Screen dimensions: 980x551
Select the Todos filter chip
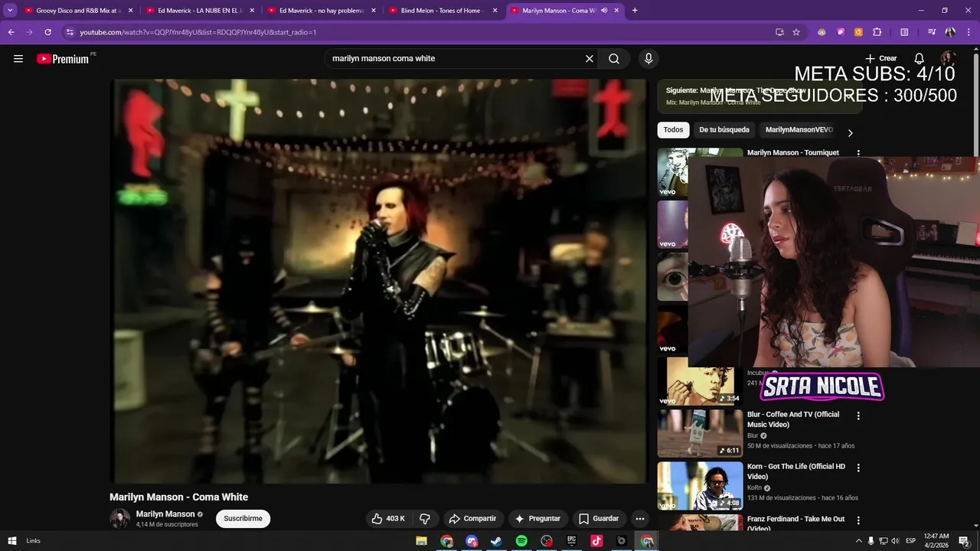click(673, 130)
